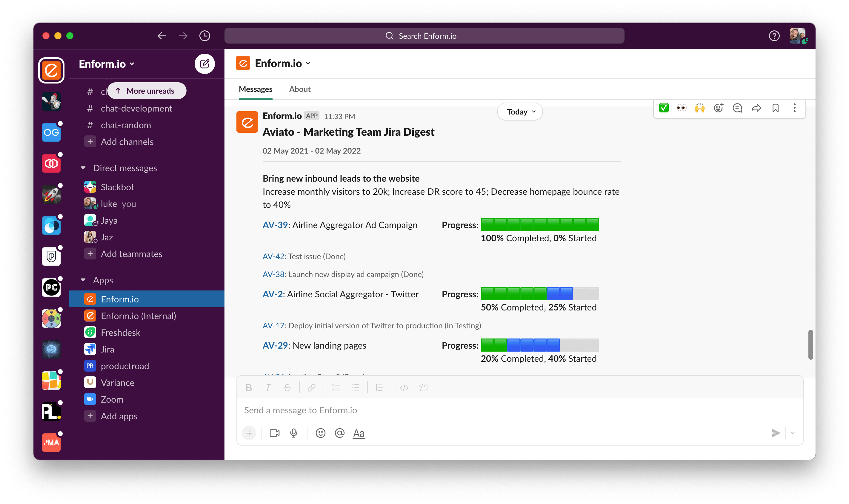849x504 pixels.
Task: Click the microphone record audio icon
Action: 294,433
